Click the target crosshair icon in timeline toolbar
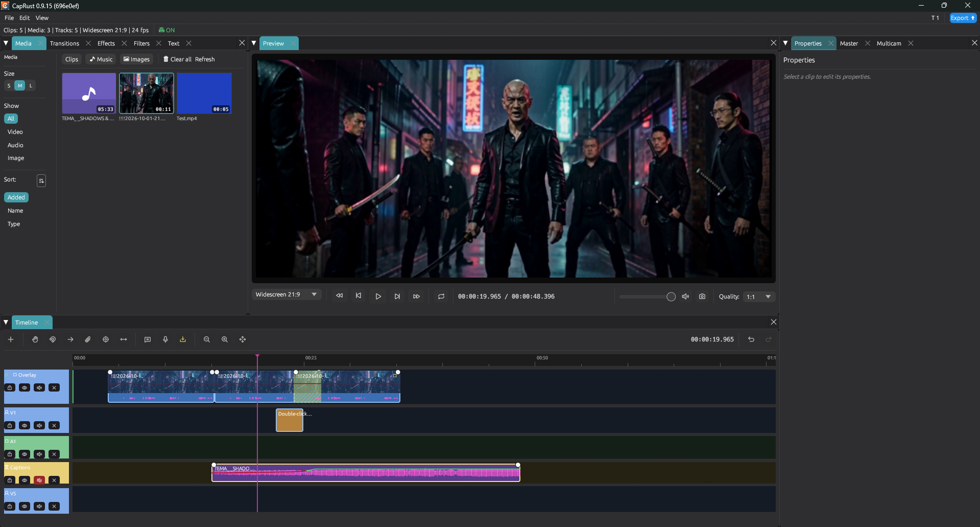This screenshot has height=527, width=980. click(x=106, y=339)
